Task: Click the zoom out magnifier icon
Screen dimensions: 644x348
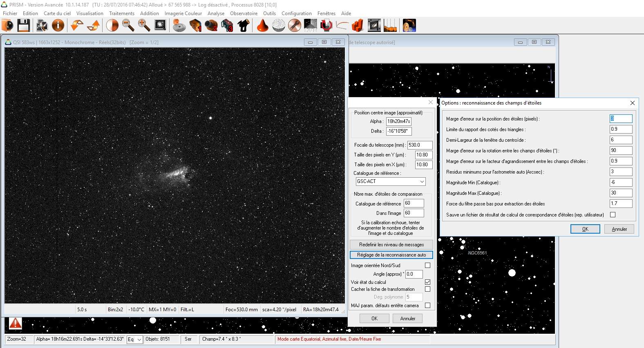Action: coord(128,25)
